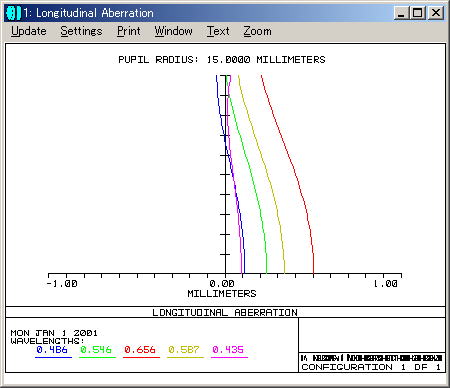
Task: Click the -1.00 axis label
Action: pos(62,284)
